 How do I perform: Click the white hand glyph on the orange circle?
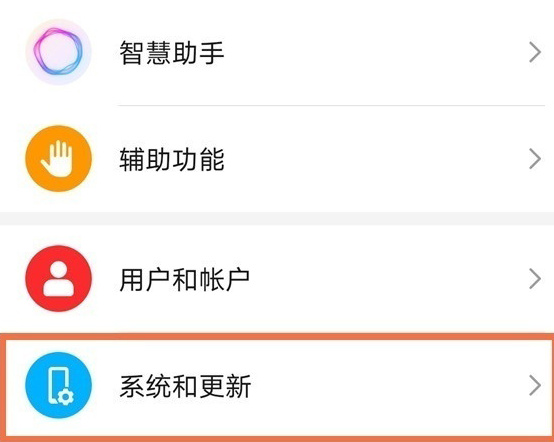click(x=57, y=159)
